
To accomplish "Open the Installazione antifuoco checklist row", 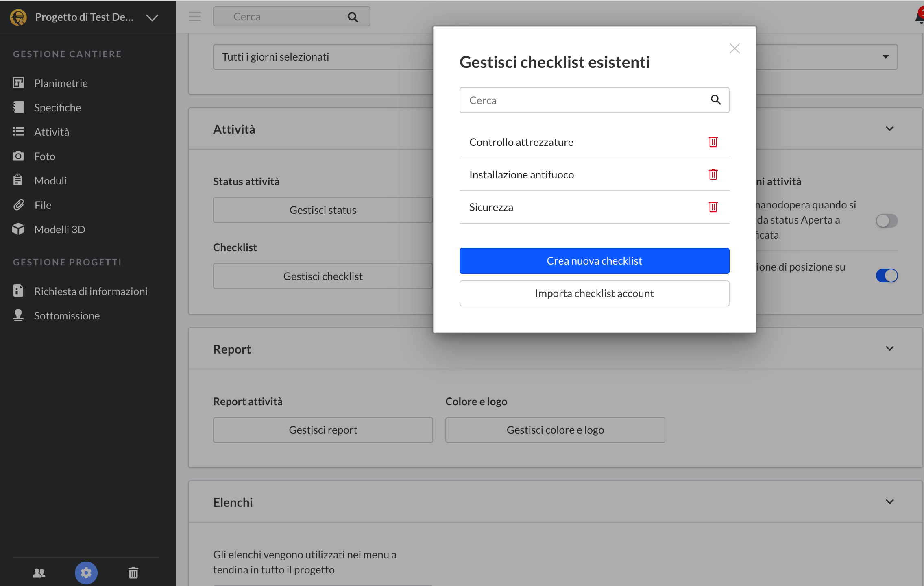I will tap(594, 175).
